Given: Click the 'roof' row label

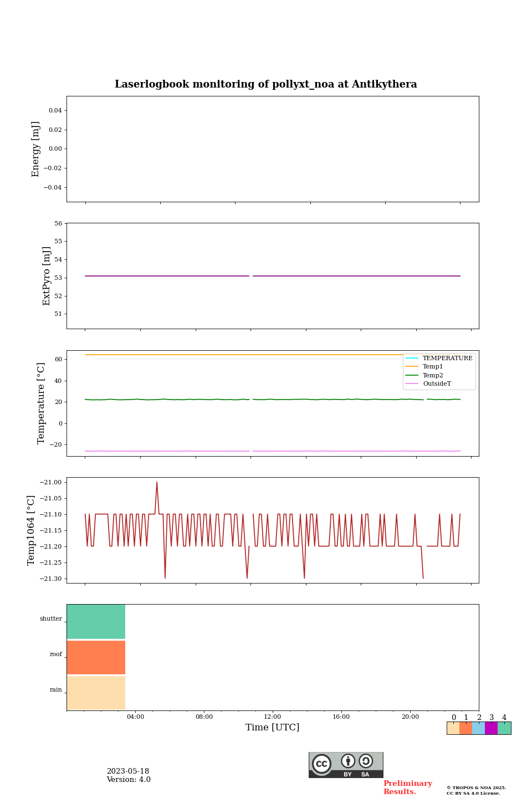Looking at the screenshot, I should pyautogui.click(x=56, y=654).
